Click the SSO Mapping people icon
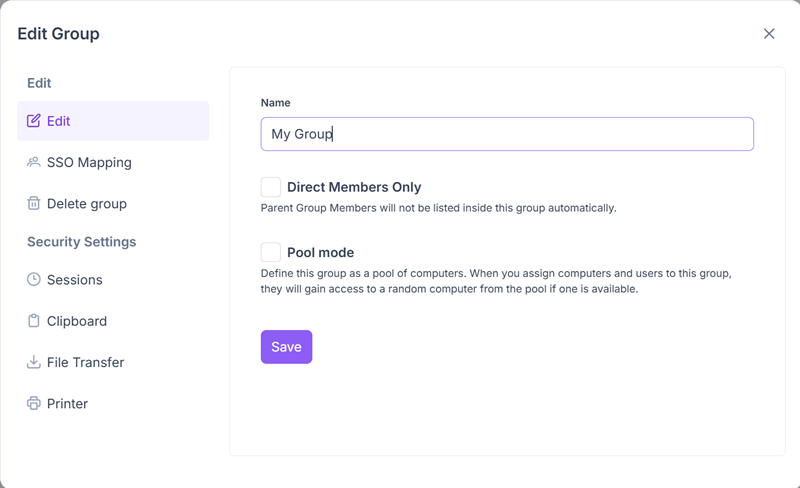 pyautogui.click(x=33, y=162)
